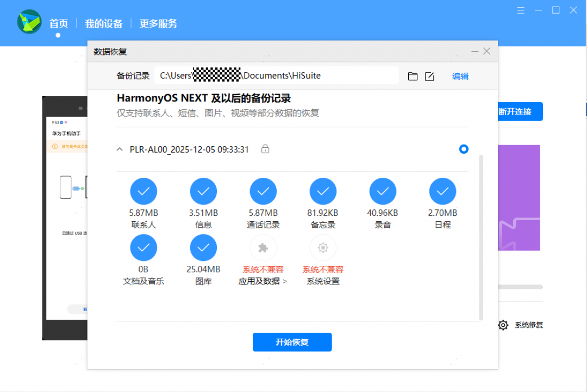Click the 数据恢复 dialog title
This screenshot has width=587, height=392.
[x=110, y=52]
